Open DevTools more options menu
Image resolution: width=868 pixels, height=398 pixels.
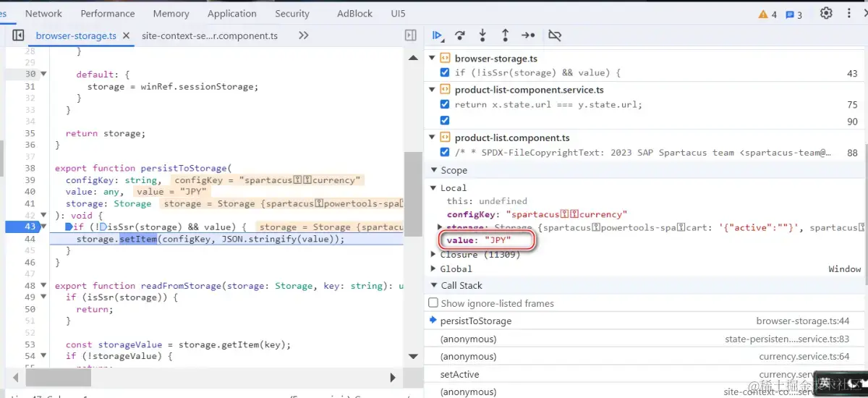point(850,13)
